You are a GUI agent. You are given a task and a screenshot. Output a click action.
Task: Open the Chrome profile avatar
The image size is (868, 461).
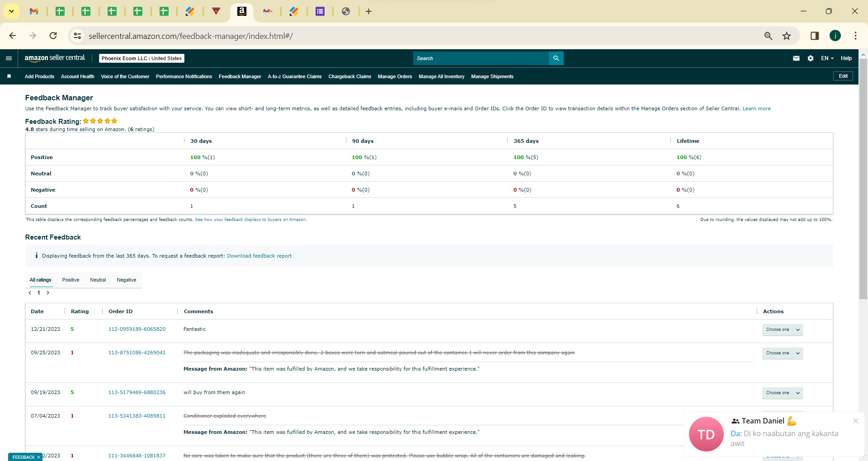835,36
